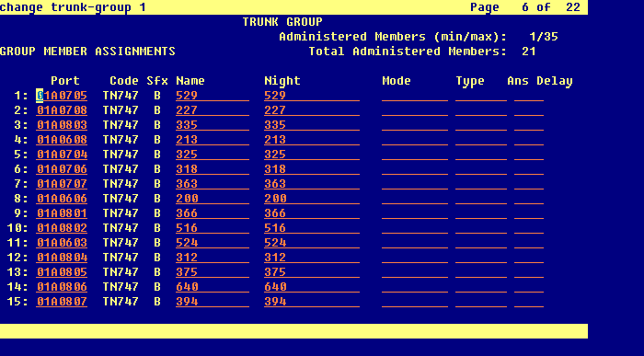Click the Name field containing 325
Image resolution: width=644 pixels, height=356 pixels.
[213, 155]
